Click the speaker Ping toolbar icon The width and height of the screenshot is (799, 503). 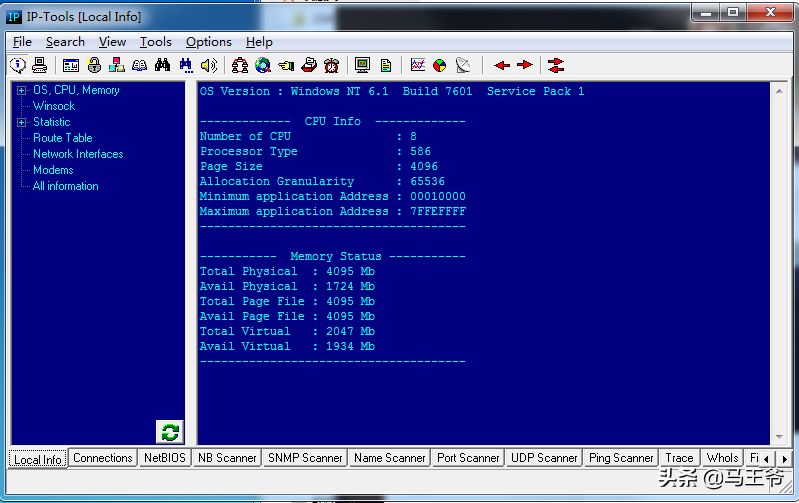point(209,65)
